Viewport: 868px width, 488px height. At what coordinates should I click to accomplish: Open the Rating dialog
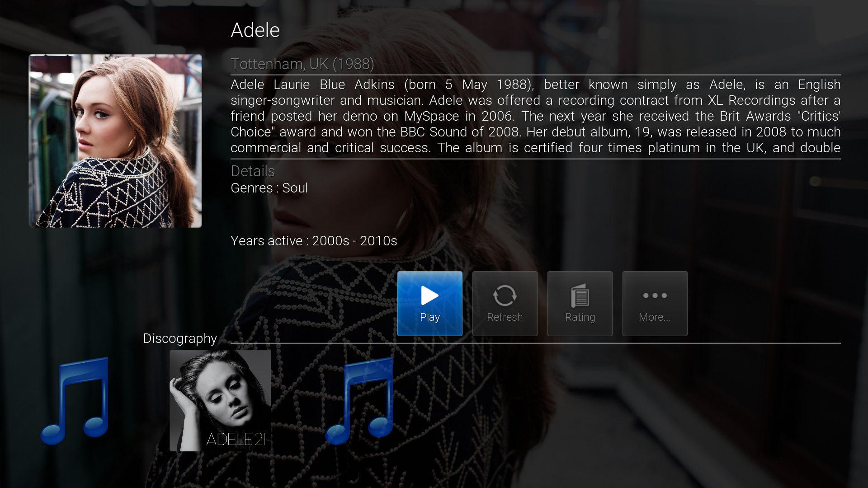coord(580,304)
